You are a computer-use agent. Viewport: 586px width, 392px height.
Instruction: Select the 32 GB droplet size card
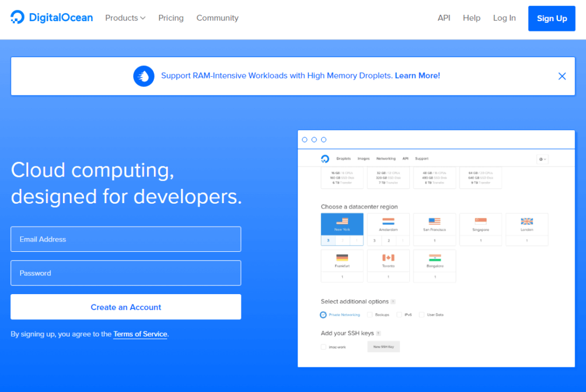click(x=389, y=177)
